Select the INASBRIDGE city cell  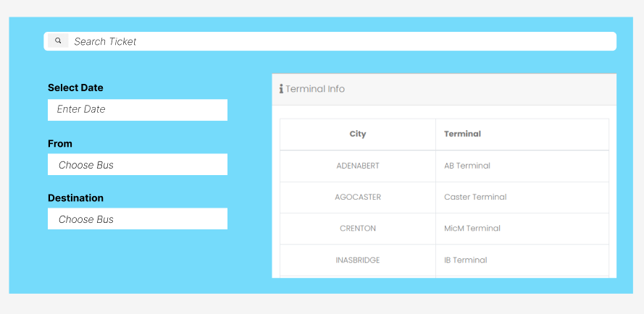[x=358, y=260]
